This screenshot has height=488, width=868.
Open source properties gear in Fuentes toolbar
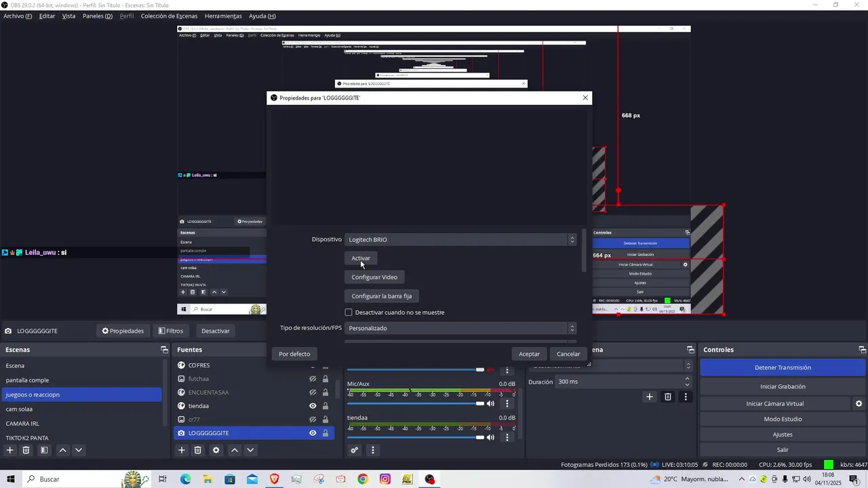[216, 450]
